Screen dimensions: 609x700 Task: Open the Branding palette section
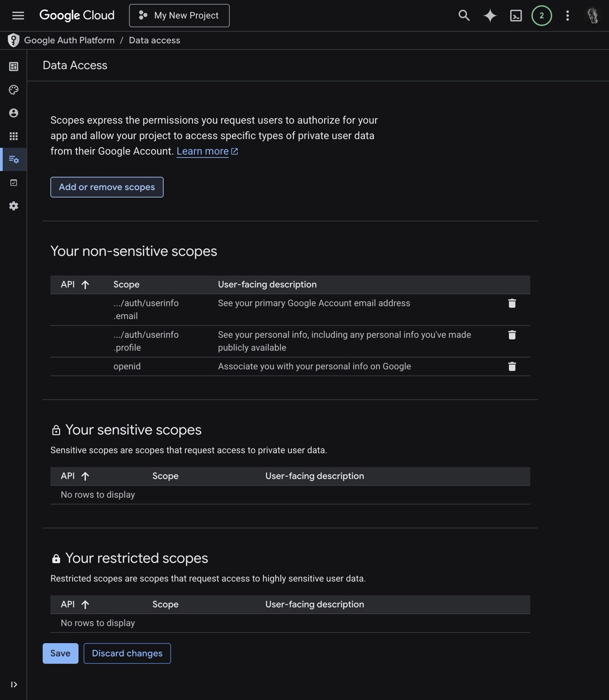(x=13, y=90)
